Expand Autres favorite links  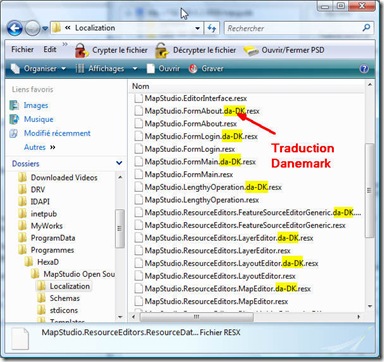coord(39,147)
